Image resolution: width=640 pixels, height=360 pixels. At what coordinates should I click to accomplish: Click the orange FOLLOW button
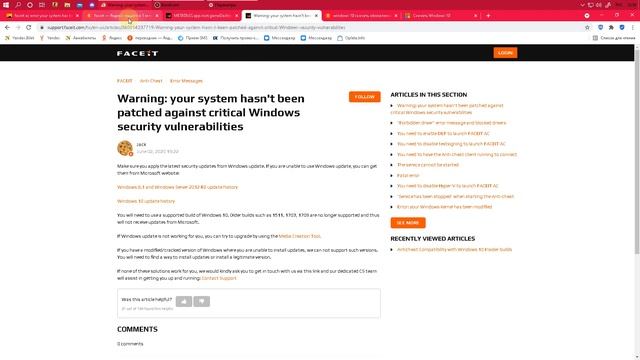click(x=364, y=97)
